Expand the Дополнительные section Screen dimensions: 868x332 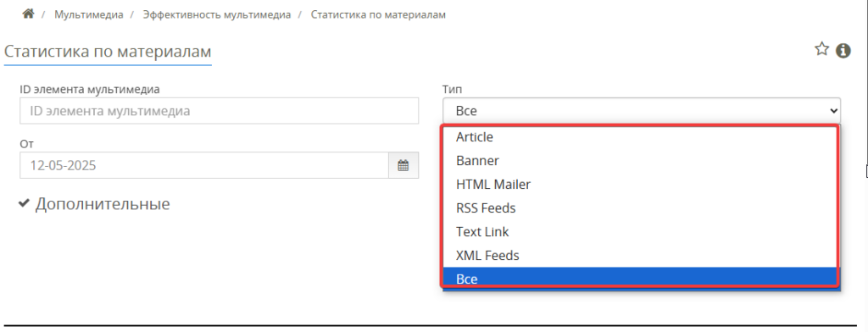(x=94, y=203)
